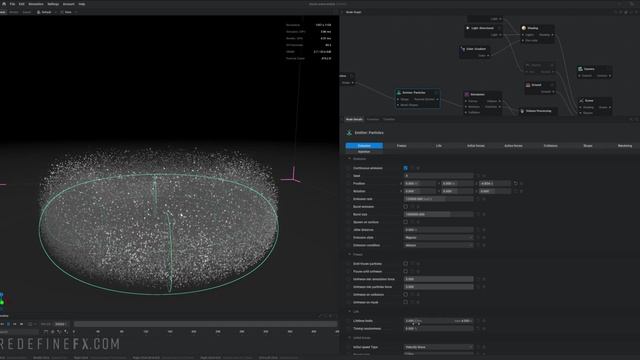The image size is (640, 360).
Task: Click the Seed value slider
Action: pos(439,176)
